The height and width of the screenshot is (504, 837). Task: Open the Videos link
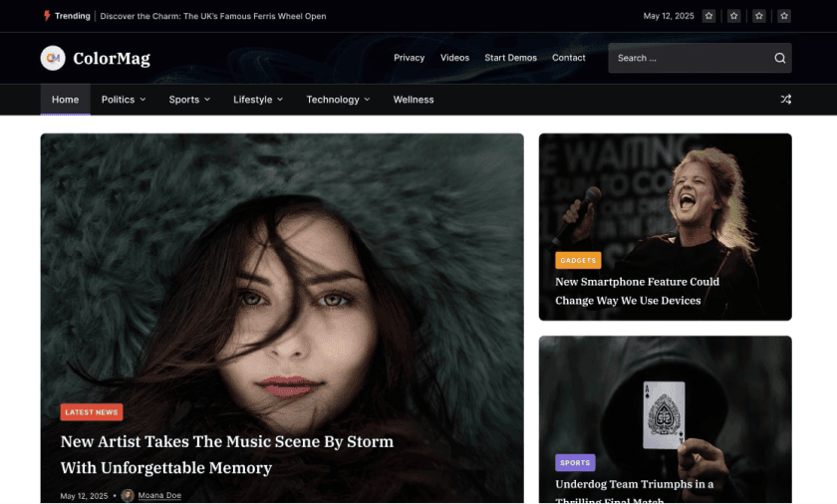tap(454, 58)
